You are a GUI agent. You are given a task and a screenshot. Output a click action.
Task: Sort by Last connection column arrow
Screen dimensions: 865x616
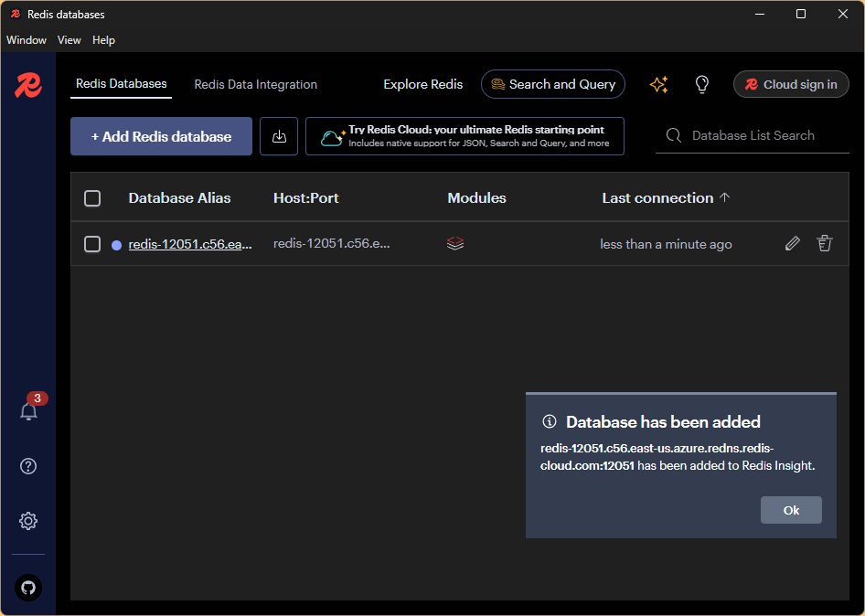tap(725, 196)
